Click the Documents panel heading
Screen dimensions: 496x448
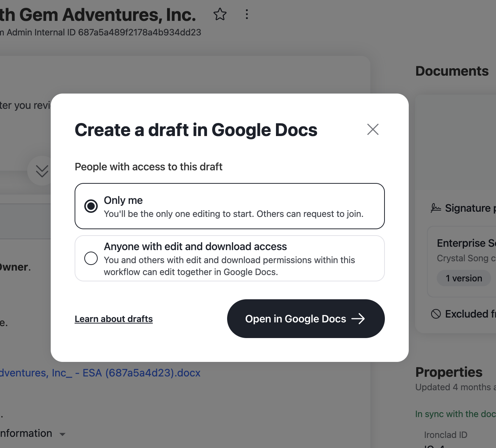pyautogui.click(x=452, y=71)
